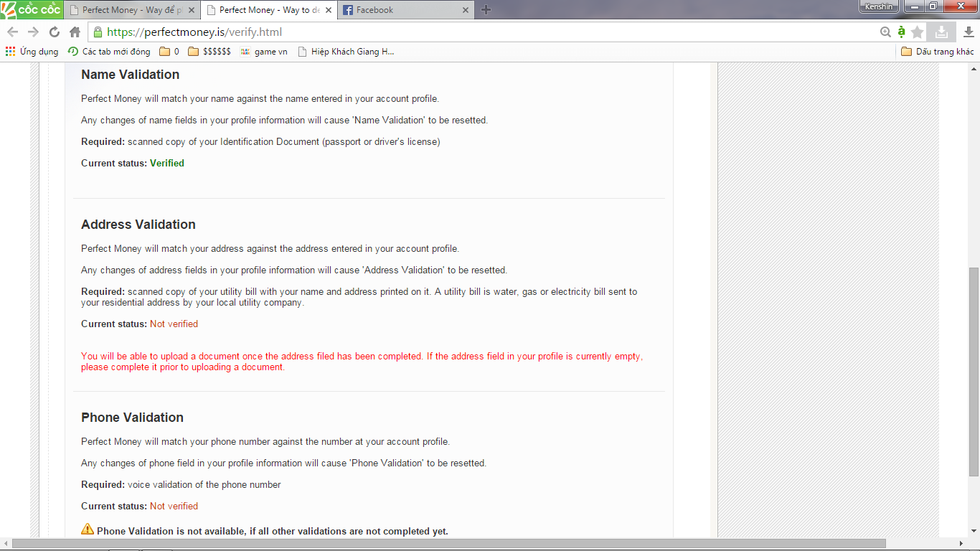Viewport: 980px width, 551px height.
Task: Click the green padlock security icon
Action: point(98,32)
